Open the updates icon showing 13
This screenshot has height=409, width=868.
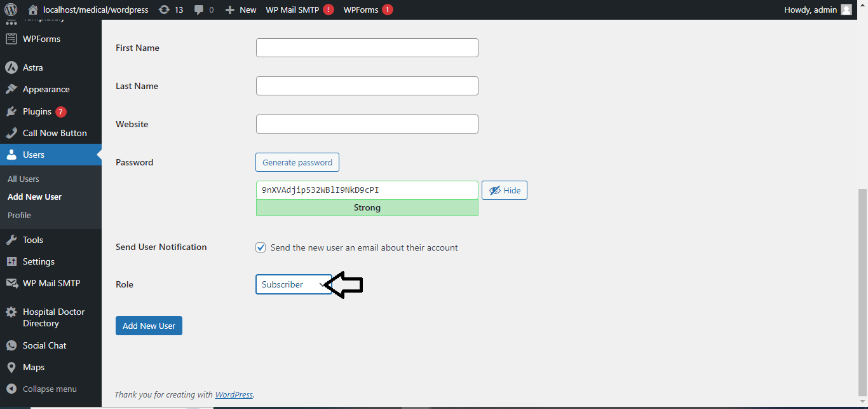coord(165,10)
